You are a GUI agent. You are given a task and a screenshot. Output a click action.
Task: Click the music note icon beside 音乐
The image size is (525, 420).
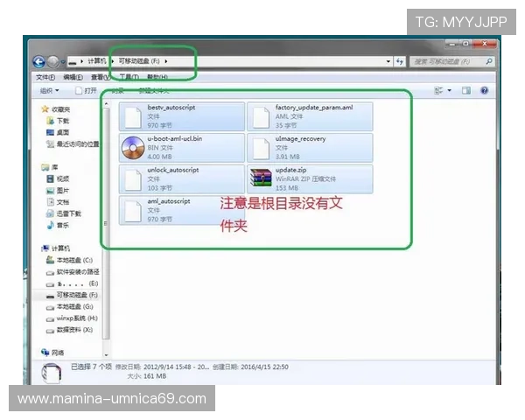(x=51, y=225)
